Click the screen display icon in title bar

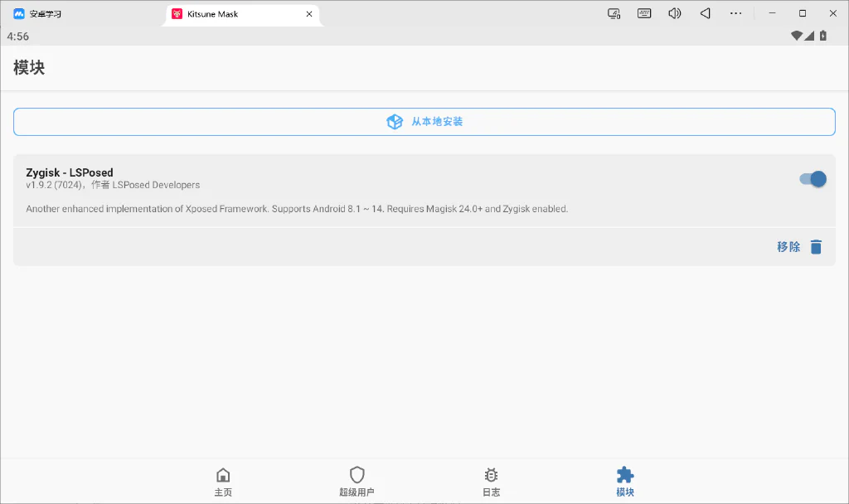click(614, 13)
